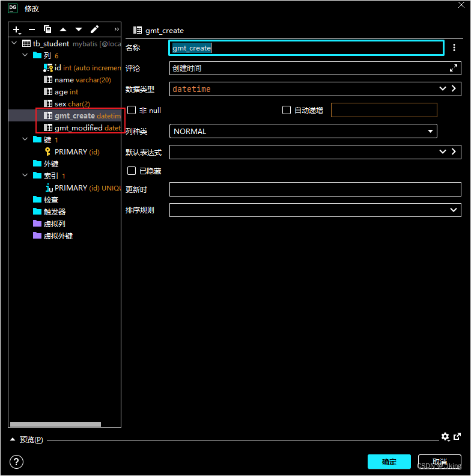471x476 pixels.
Task: Click the 评论 comment input field
Action: pyautogui.click(x=315, y=69)
